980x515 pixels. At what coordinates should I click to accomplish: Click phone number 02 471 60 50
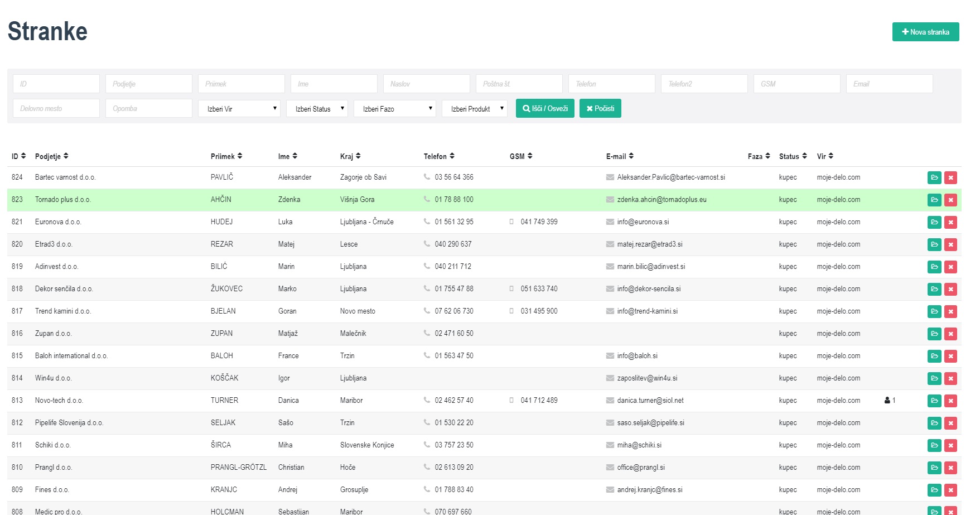(454, 333)
